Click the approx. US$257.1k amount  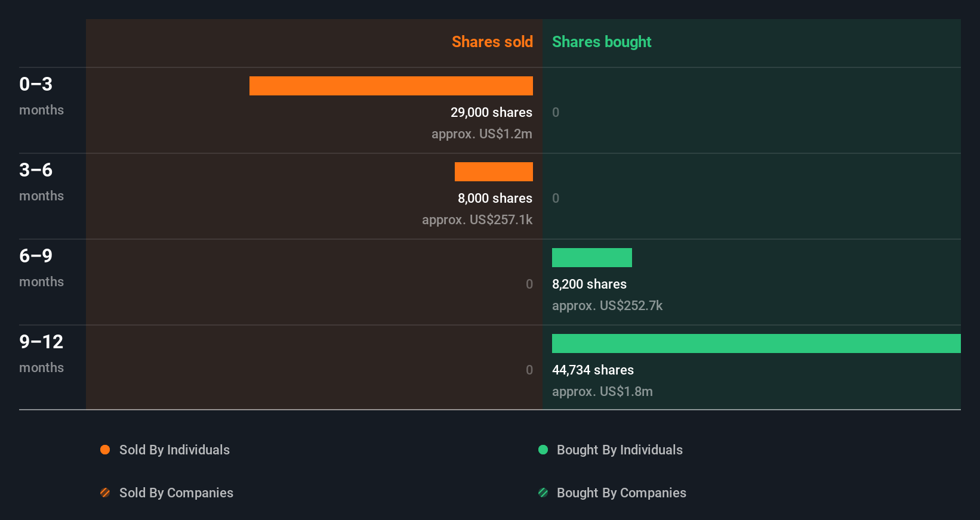pyautogui.click(x=477, y=219)
